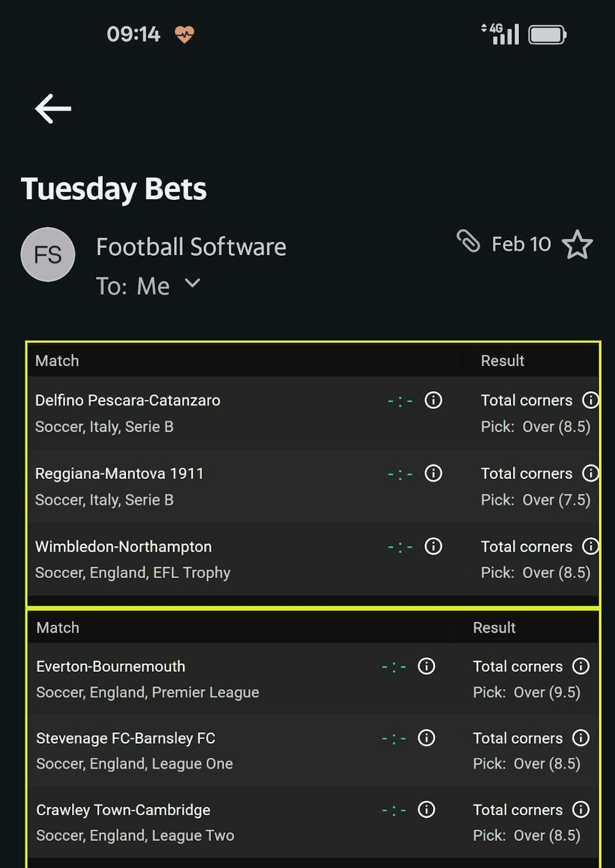Select the Everton-Bournemouth match title
The height and width of the screenshot is (868, 615).
(111, 666)
